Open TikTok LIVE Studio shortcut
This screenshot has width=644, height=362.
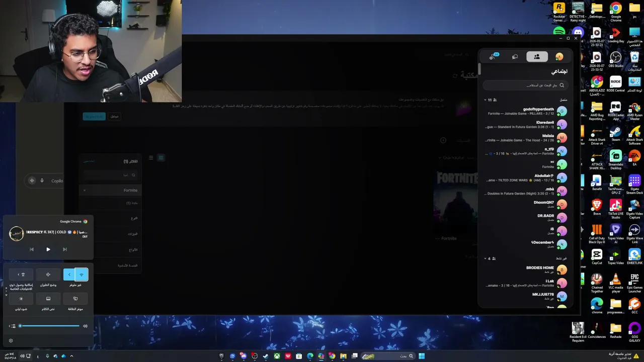click(x=616, y=209)
